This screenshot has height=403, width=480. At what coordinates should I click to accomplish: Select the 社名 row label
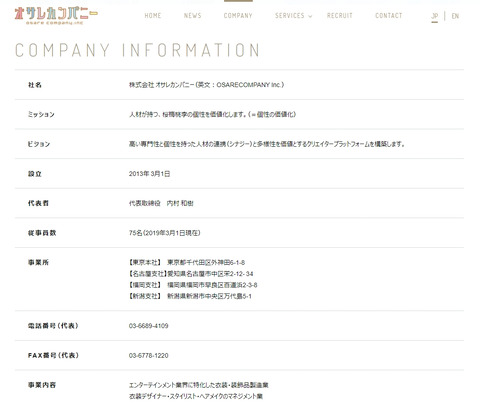35,85
